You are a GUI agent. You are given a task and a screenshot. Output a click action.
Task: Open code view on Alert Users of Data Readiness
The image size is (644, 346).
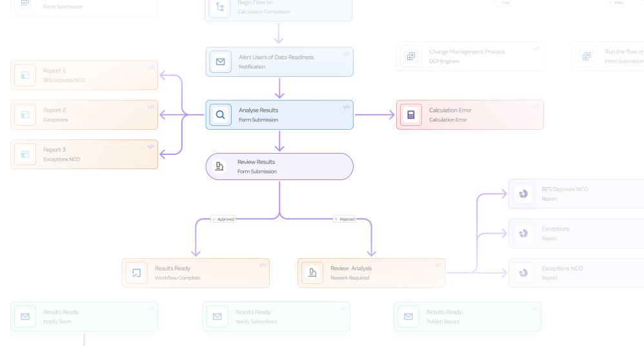347,54
